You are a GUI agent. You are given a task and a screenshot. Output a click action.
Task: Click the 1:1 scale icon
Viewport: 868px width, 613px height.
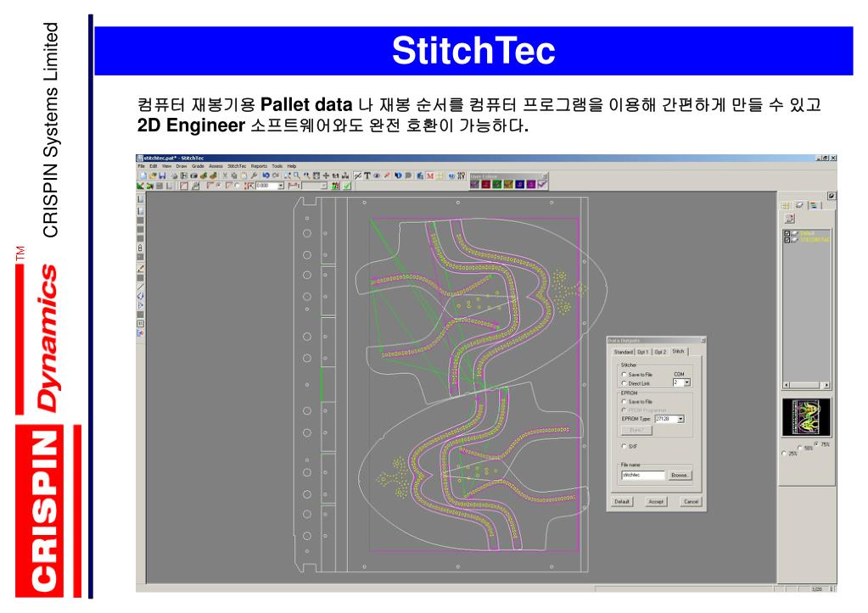click(335, 176)
